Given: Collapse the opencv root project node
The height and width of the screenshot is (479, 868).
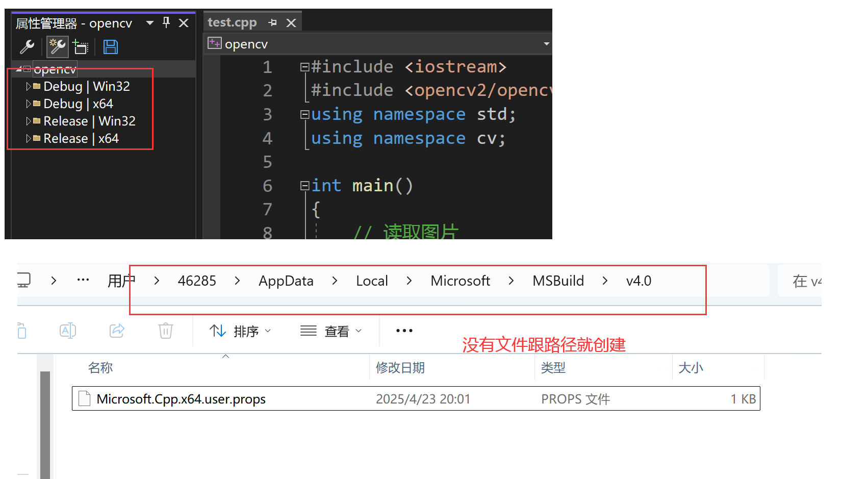Looking at the screenshot, I should [x=19, y=69].
